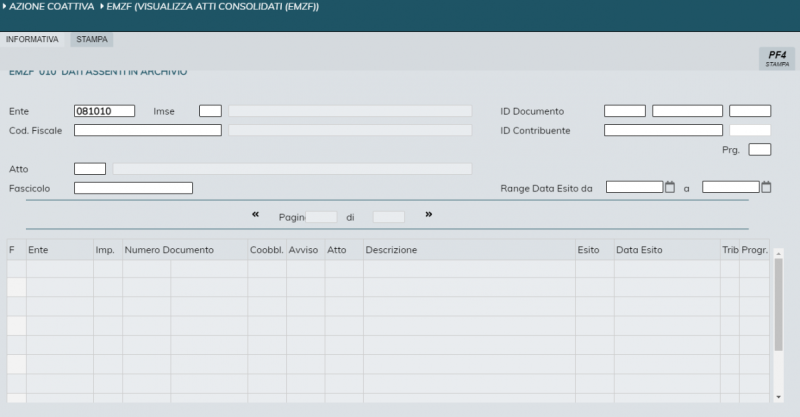Open the Informativa menu
Viewport: 800px width, 417px height.
click(x=32, y=39)
